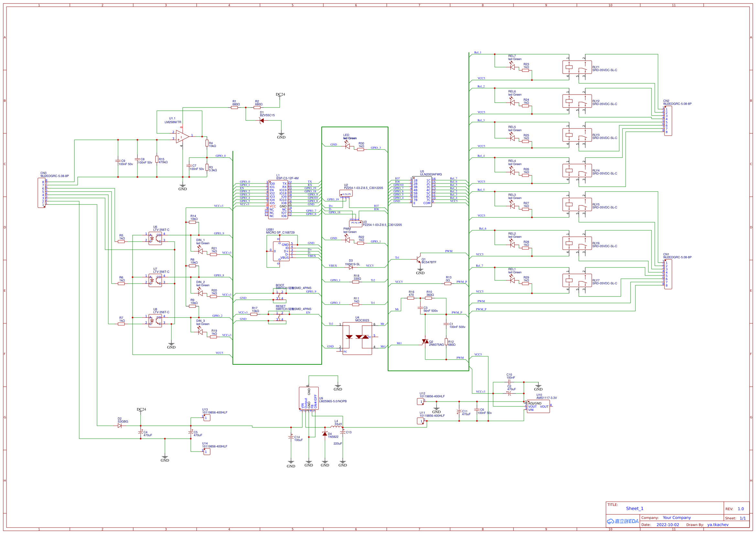Click the ya.tkachev drawn-by text
Image resolution: width=756 pixels, height=534 pixels.
(718, 525)
